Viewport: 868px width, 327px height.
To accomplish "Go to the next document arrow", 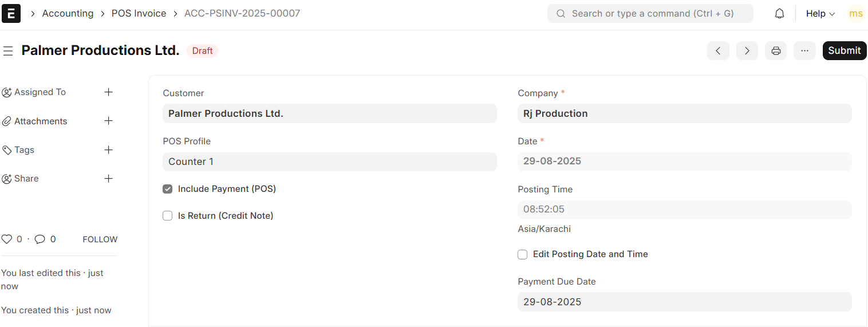I will coord(747,50).
